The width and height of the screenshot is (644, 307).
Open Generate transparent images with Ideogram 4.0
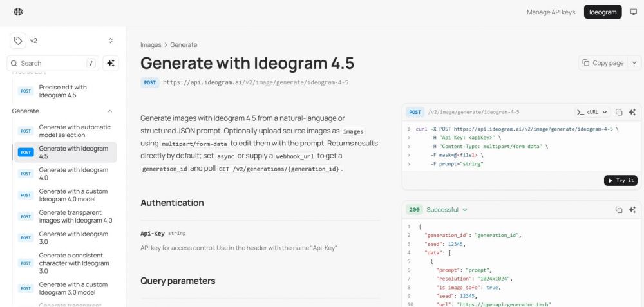(x=65, y=216)
